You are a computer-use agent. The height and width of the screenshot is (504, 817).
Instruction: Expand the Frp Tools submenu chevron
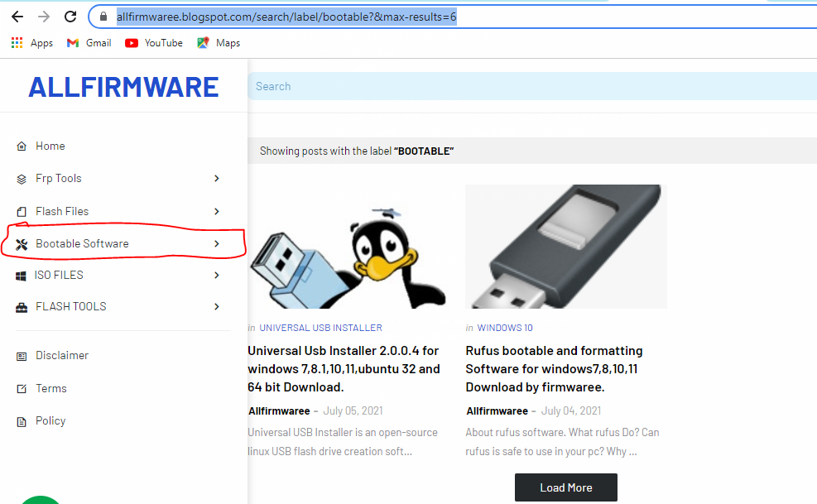click(x=217, y=178)
